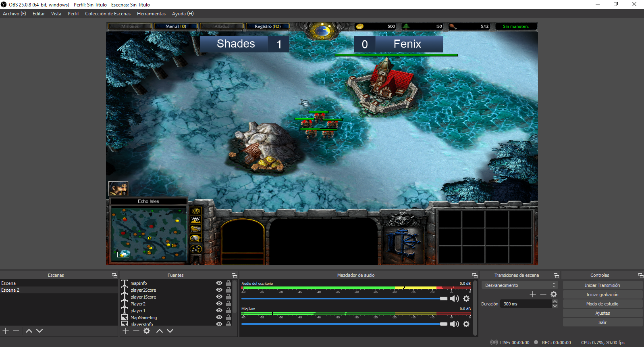Hide the player1Score source
Screen dimensions: 644x347
[219, 297]
